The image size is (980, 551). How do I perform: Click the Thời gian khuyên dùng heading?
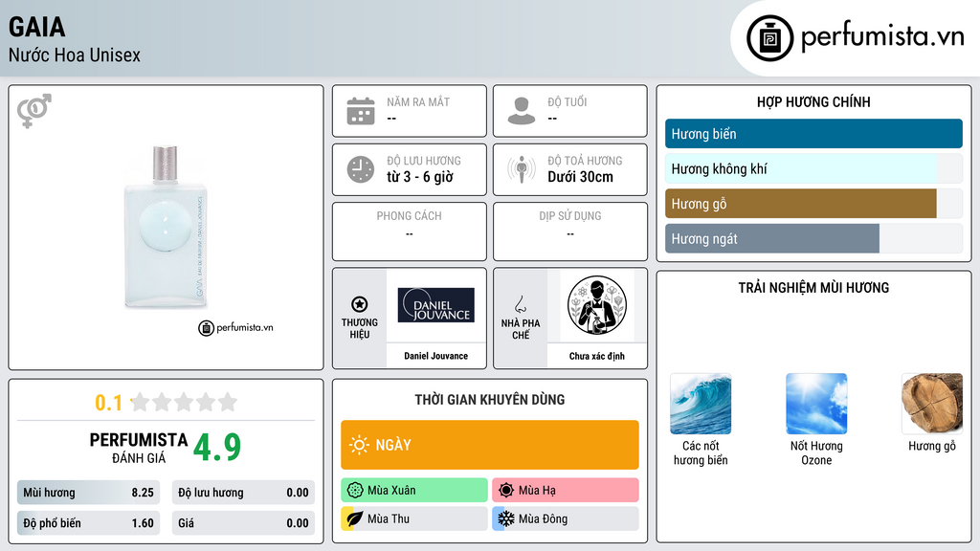490,400
